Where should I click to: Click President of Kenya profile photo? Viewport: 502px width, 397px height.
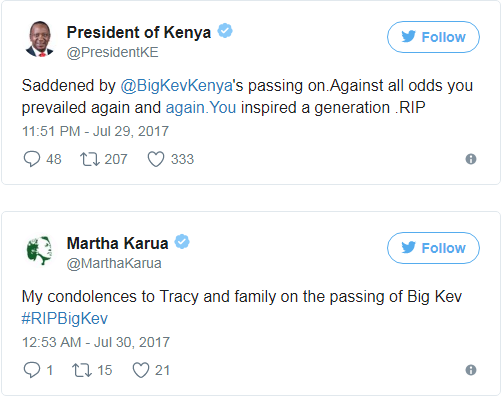click(40, 39)
